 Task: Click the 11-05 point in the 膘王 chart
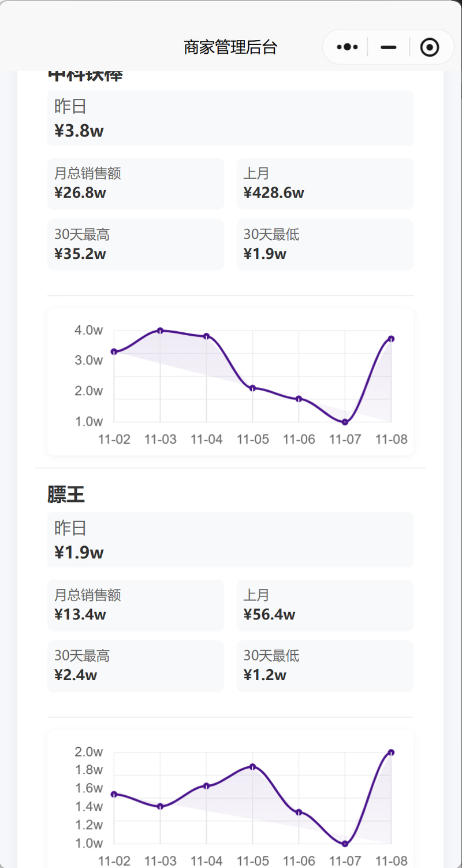[x=252, y=767]
